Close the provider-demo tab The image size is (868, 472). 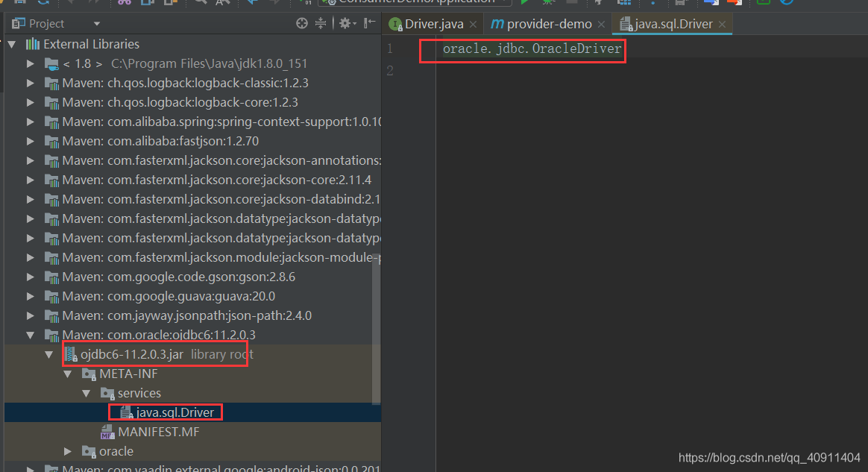click(601, 25)
